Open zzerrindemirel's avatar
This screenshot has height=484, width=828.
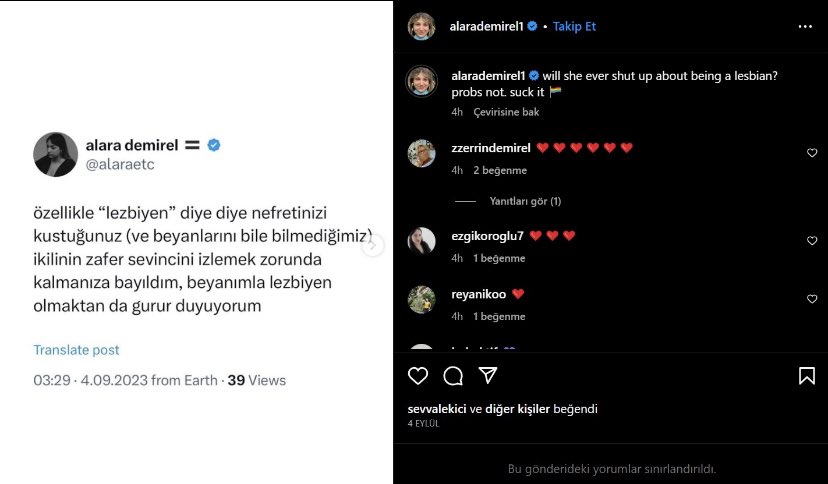pyautogui.click(x=422, y=153)
